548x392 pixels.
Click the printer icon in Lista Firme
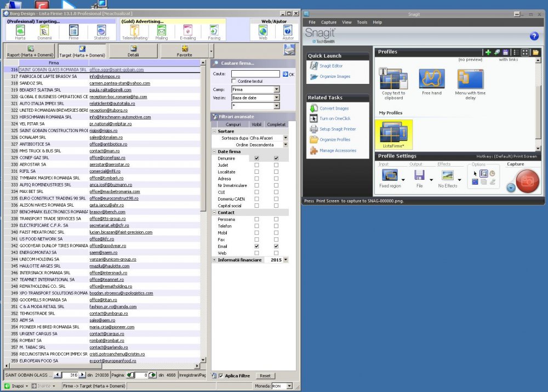289,50
